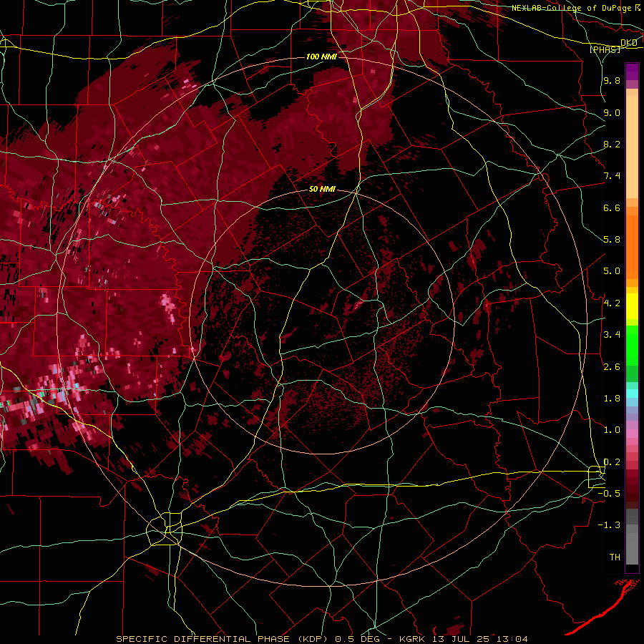Click the 1.8 scale value

coord(612,399)
